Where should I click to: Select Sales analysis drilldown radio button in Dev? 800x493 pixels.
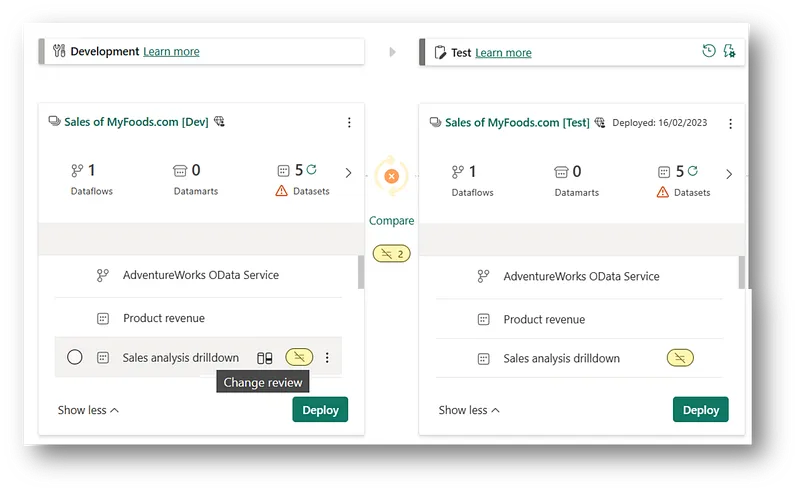point(74,357)
